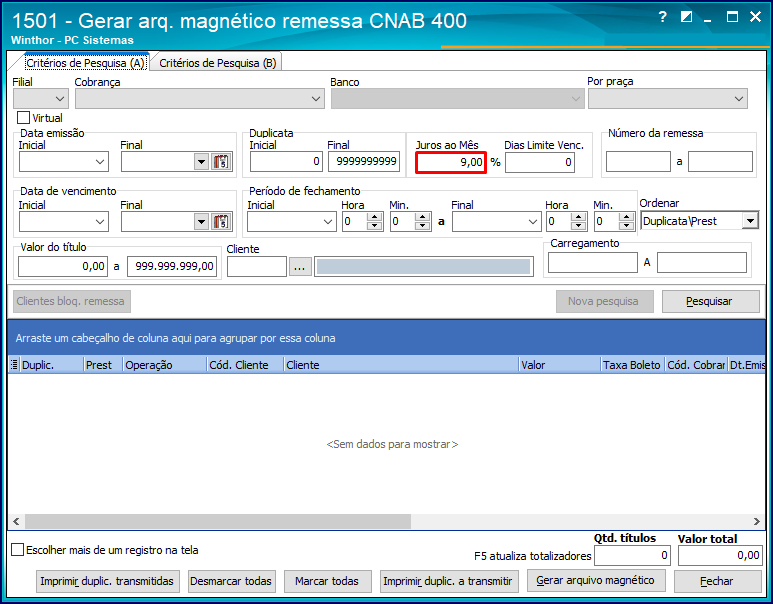Viewport: 773px width, 604px height.
Task: Sort by Duplic. column header
Action: [51, 365]
